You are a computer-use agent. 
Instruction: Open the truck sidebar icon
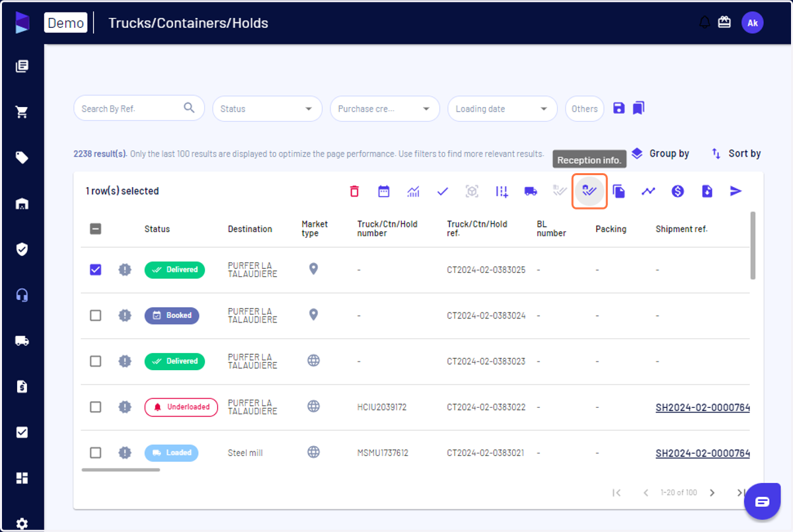tap(22, 341)
